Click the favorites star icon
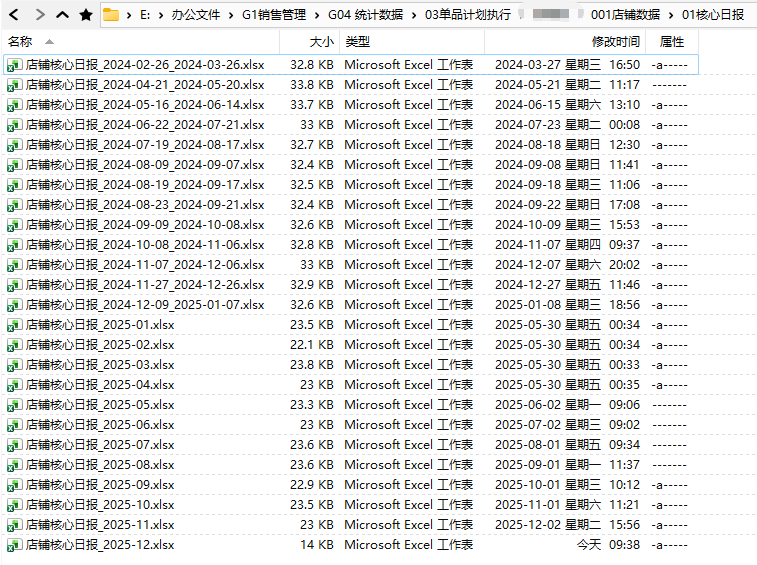 (86, 15)
